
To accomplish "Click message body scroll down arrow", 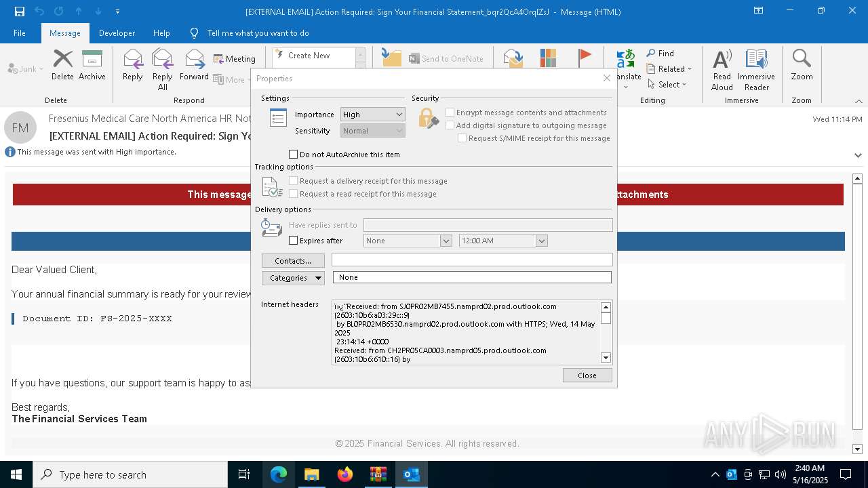I will coord(857,449).
